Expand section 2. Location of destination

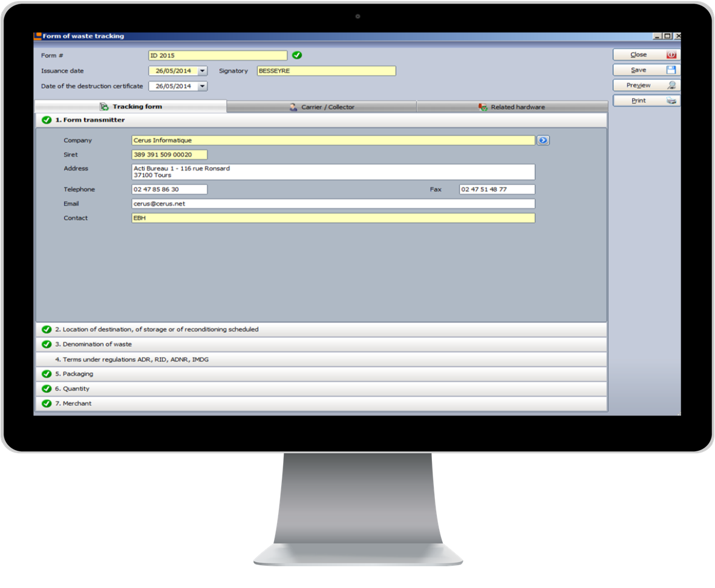(321, 329)
